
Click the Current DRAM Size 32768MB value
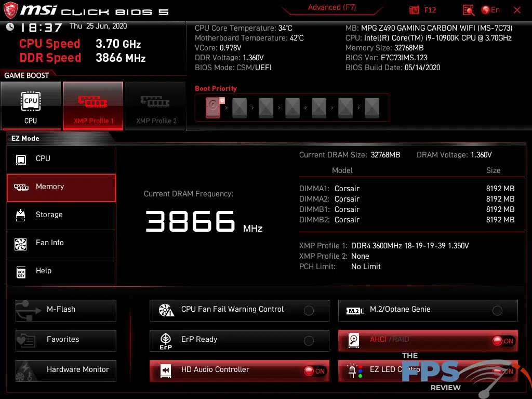click(385, 155)
